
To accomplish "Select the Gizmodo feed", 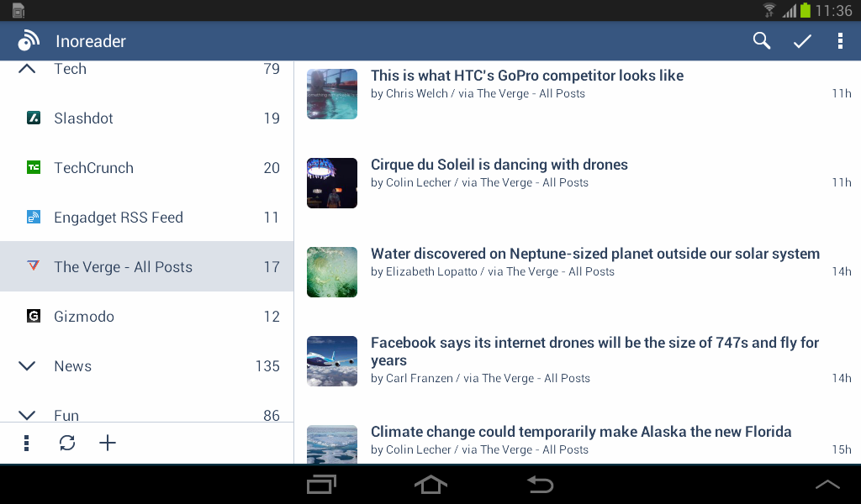I will pyautogui.click(x=84, y=317).
